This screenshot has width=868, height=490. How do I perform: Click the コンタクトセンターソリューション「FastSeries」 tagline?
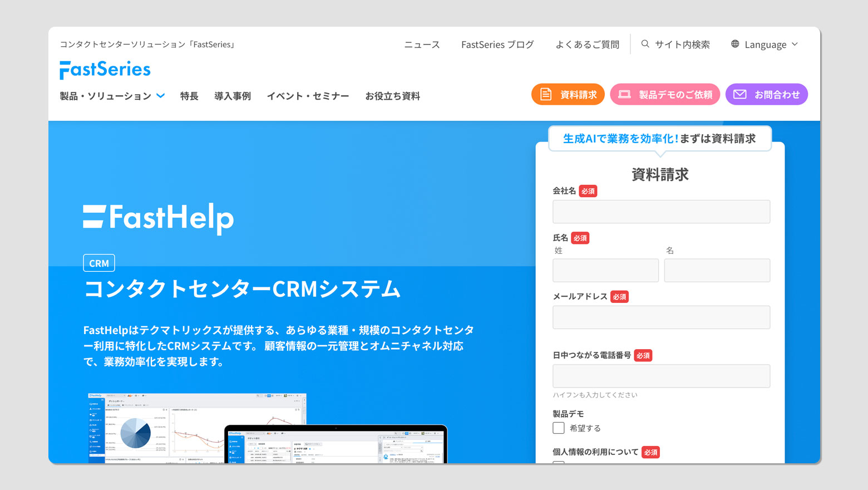147,45
